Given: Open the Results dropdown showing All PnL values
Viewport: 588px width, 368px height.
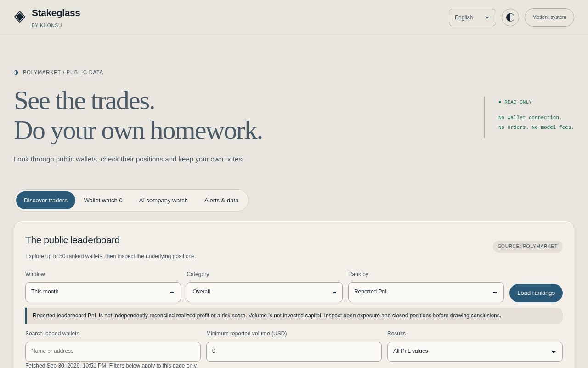Looking at the screenshot, I should [x=475, y=351].
